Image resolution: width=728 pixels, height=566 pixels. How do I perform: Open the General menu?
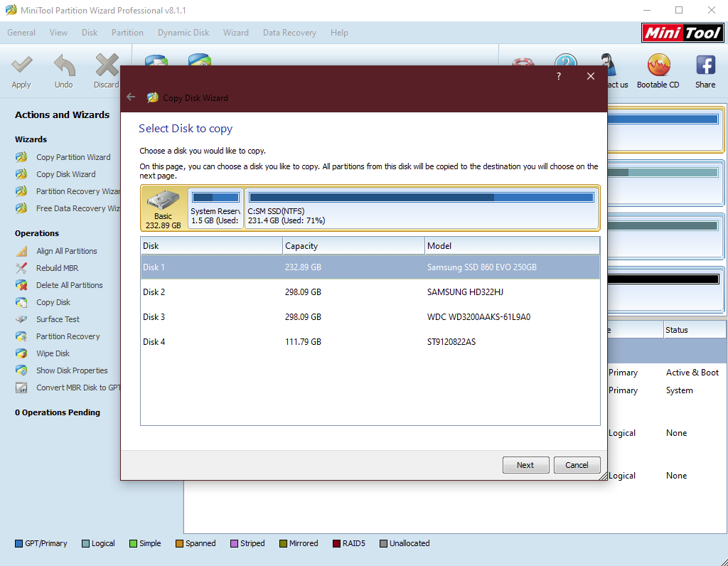click(x=21, y=33)
